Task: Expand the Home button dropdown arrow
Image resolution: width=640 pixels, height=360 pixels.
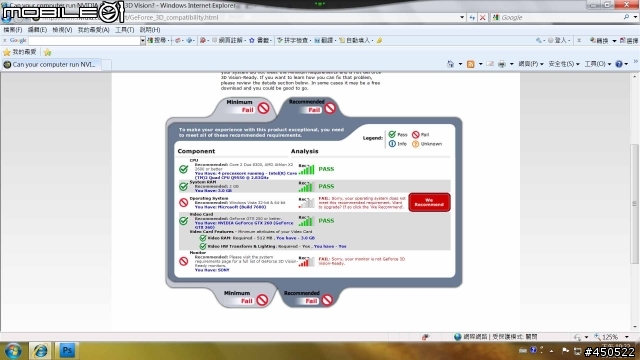Action: click(460, 64)
